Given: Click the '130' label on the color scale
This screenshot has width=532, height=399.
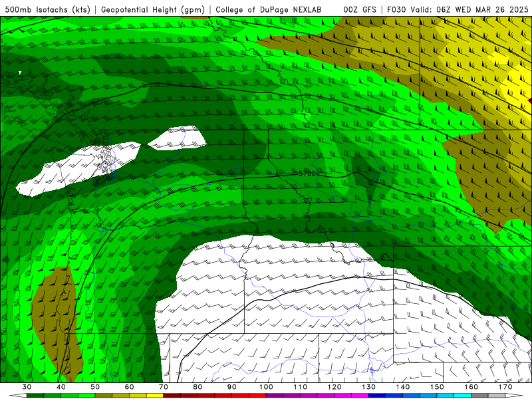Looking at the screenshot, I should point(368,387).
